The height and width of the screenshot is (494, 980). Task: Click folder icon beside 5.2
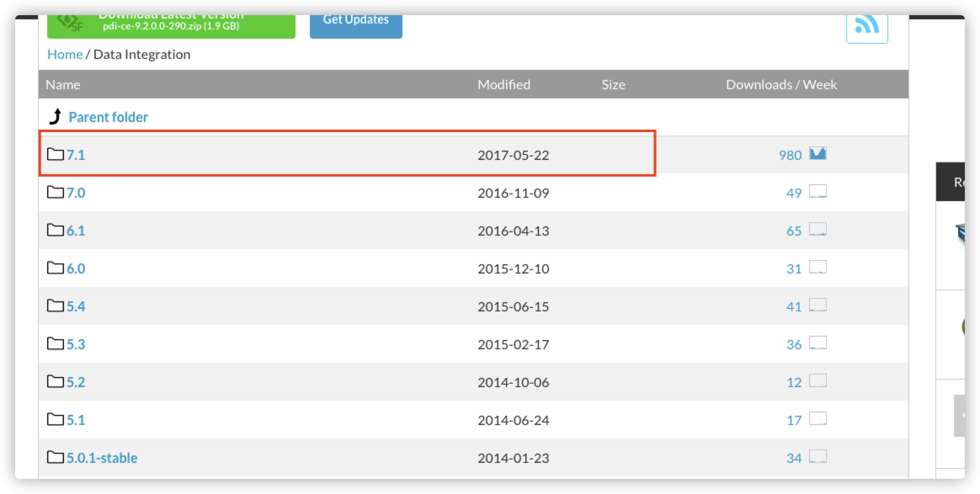(55, 381)
